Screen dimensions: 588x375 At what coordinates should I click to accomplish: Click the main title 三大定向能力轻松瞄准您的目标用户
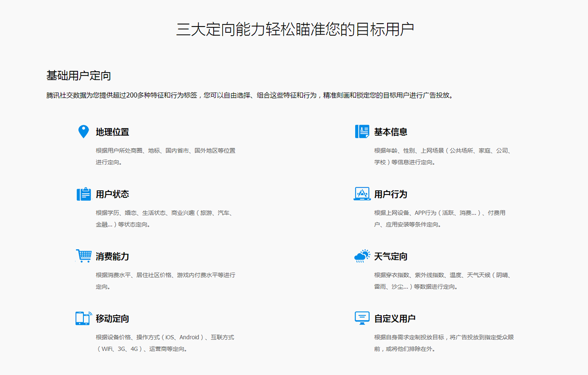[x=294, y=29]
